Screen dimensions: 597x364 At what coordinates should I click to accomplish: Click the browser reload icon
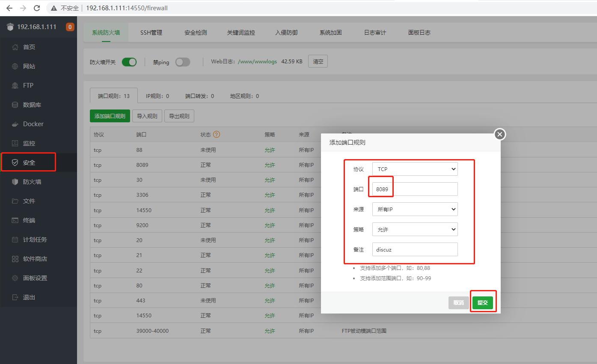tap(37, 8)
